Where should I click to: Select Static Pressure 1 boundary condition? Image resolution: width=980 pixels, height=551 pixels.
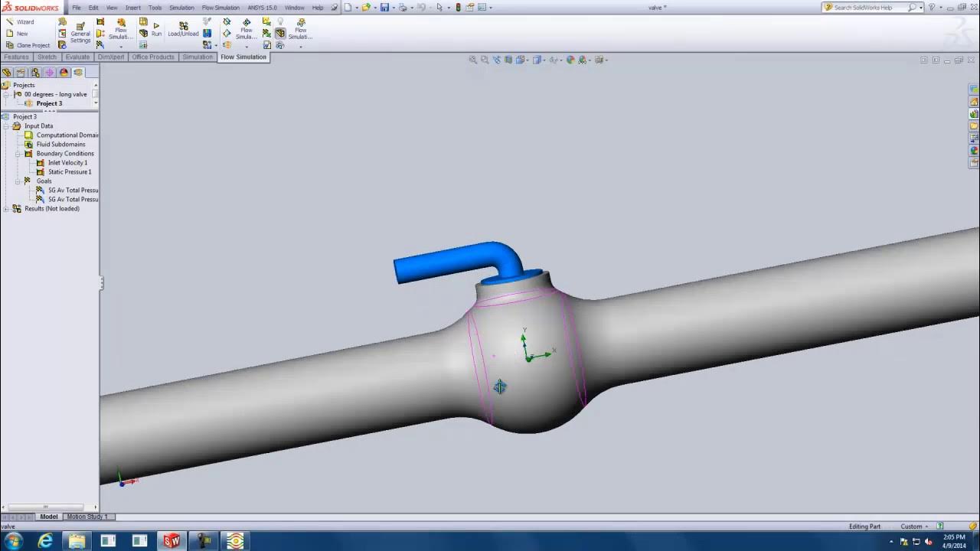[x=70, y=171]
